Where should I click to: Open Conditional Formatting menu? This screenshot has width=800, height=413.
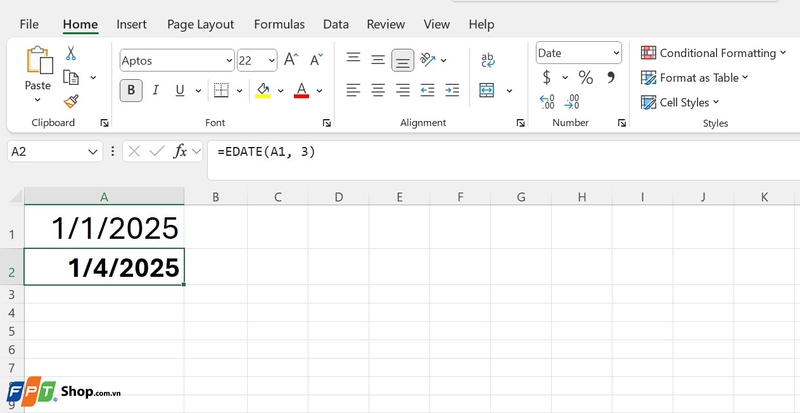click(713, 53)
